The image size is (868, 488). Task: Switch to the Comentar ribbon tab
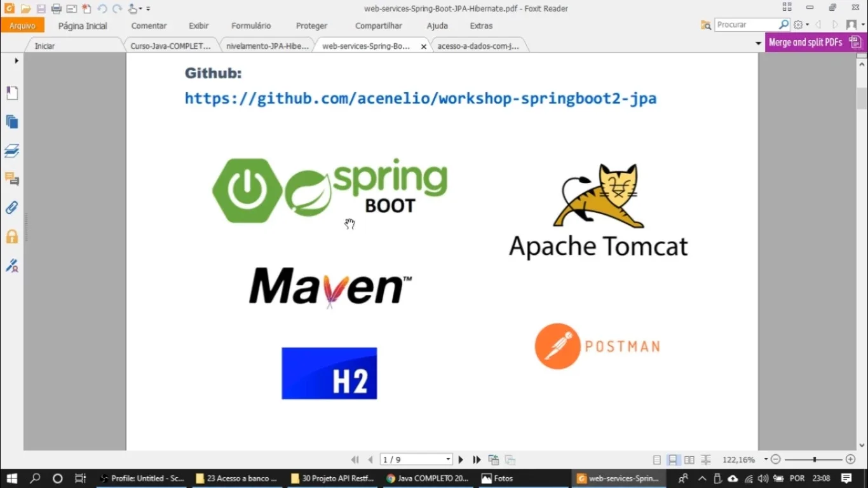coord(149,26)
